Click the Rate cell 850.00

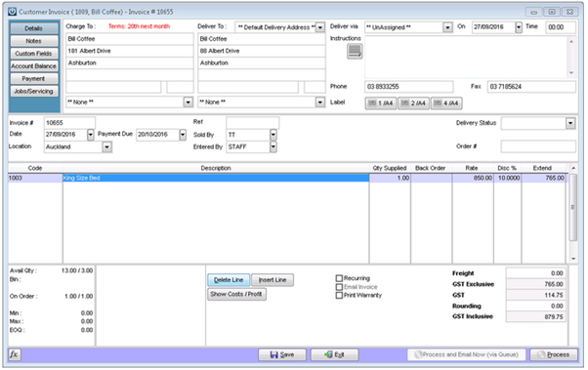(473, 178)
